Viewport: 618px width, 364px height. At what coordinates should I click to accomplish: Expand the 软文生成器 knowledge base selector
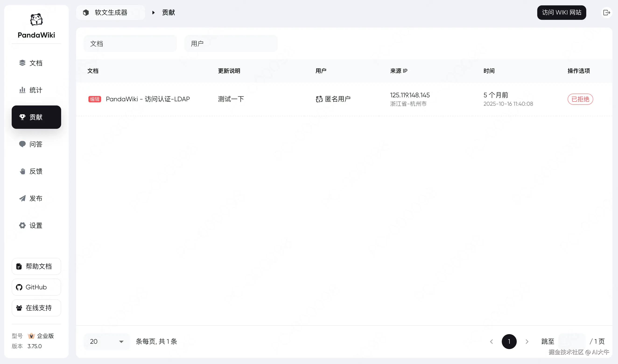pyautogui.click(x=111, y=13)
